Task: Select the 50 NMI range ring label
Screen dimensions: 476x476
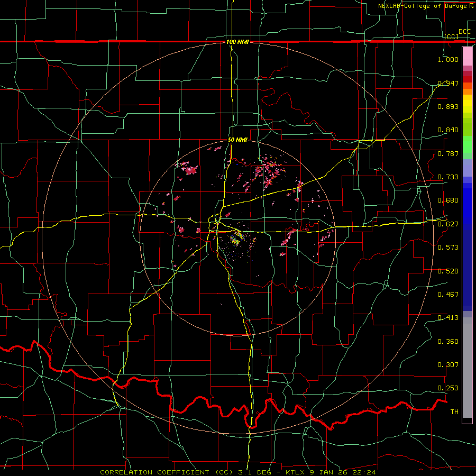Action: 237,140
